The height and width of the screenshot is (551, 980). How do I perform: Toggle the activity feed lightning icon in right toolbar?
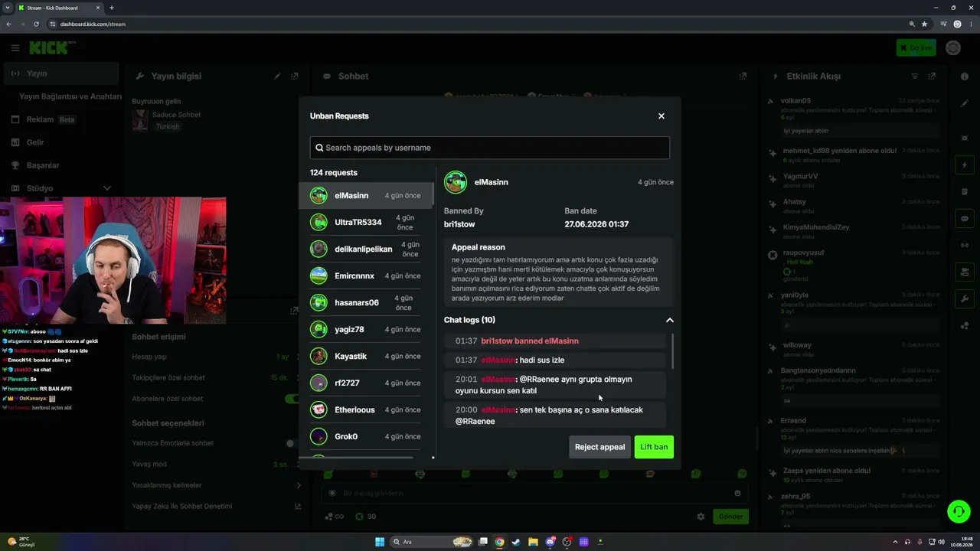pyautogui.click(x=964, y=165)
